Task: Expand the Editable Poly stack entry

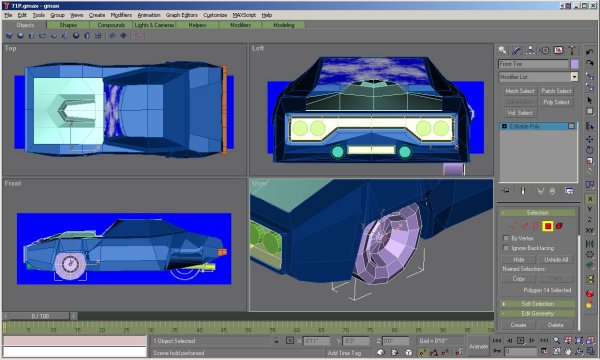Action: click(x=504, y=126)
